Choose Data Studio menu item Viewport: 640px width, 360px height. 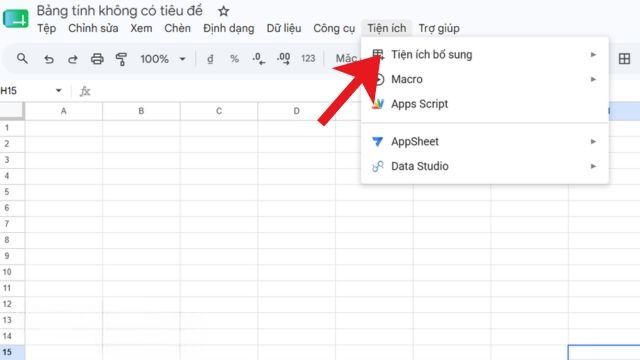[x=485, y=166]
